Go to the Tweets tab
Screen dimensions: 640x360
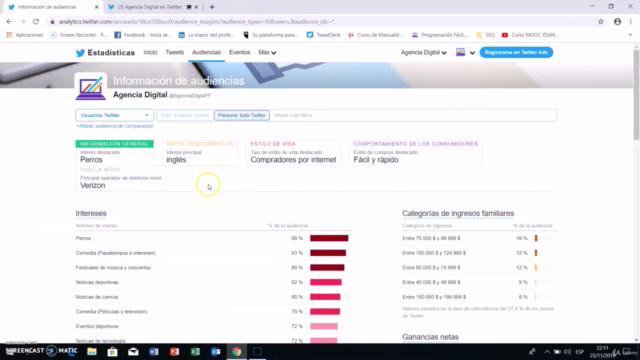pos(174,52)
